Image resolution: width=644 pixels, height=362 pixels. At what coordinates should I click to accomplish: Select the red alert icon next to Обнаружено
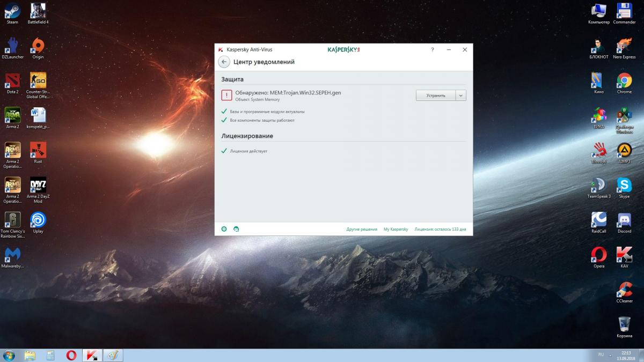(x=227, y=95)
